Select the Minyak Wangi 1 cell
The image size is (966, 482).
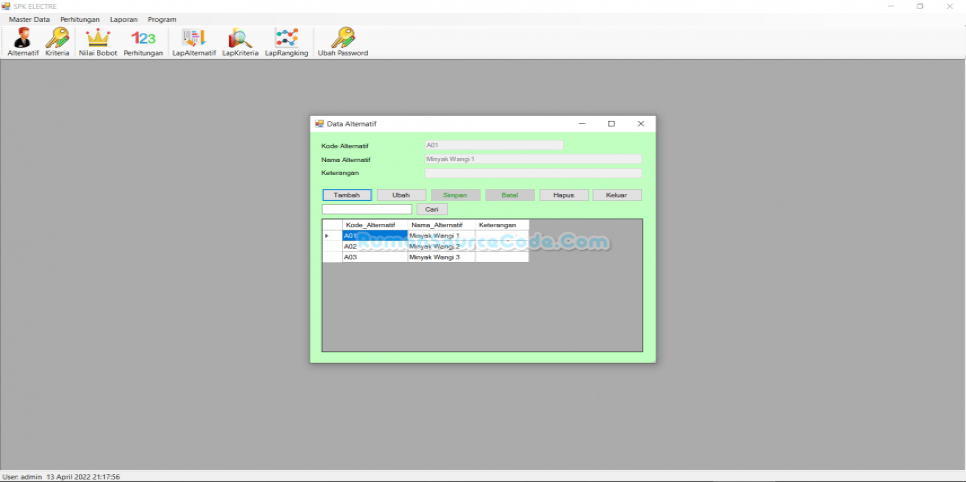441,236
